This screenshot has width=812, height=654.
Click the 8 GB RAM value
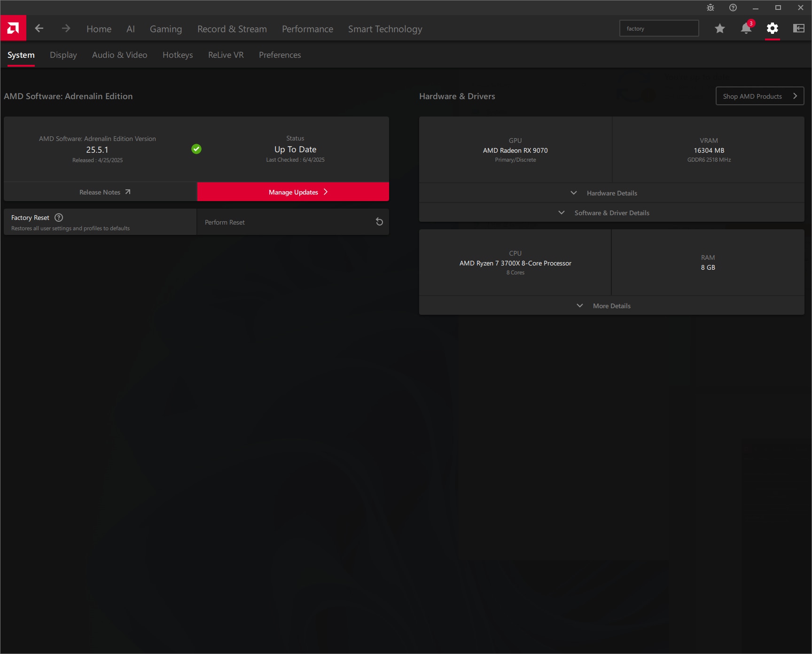(708, 267)
